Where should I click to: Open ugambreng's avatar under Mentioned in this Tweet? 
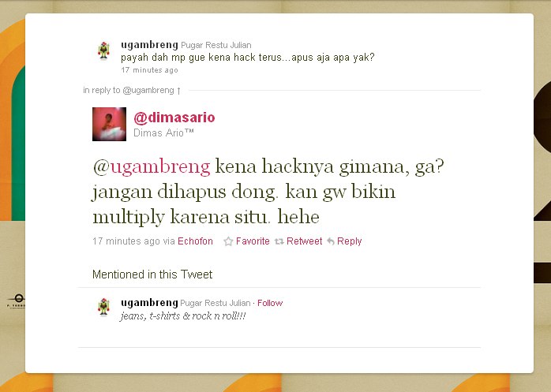103,307
